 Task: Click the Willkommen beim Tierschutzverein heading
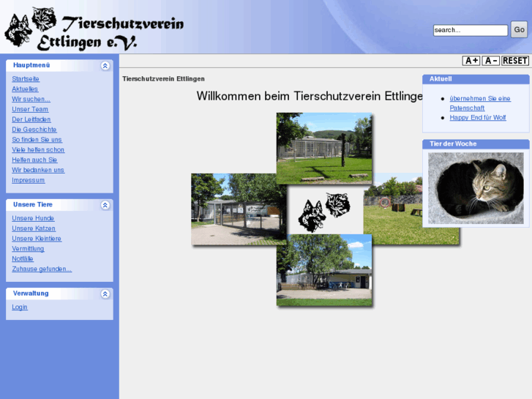click(x=310, y=96)
